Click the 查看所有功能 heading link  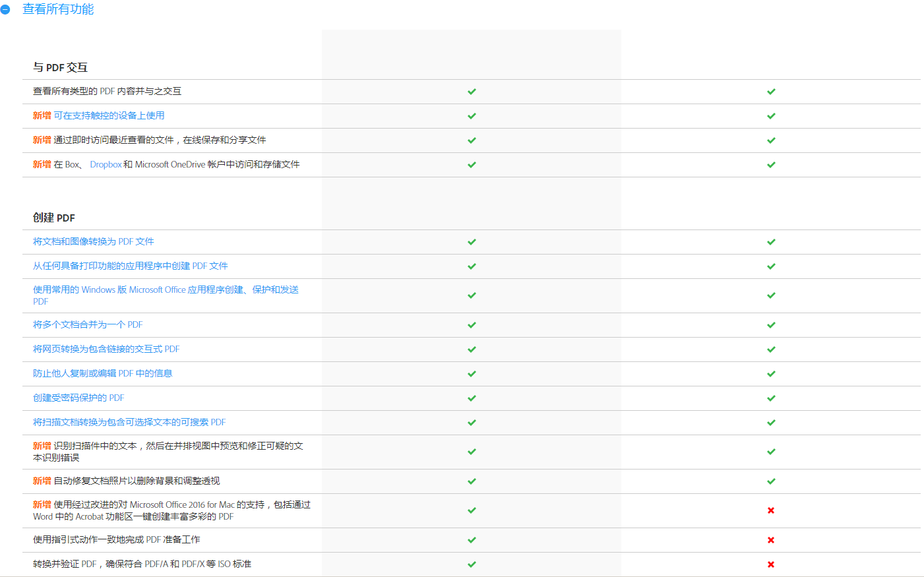click(58, 9)
